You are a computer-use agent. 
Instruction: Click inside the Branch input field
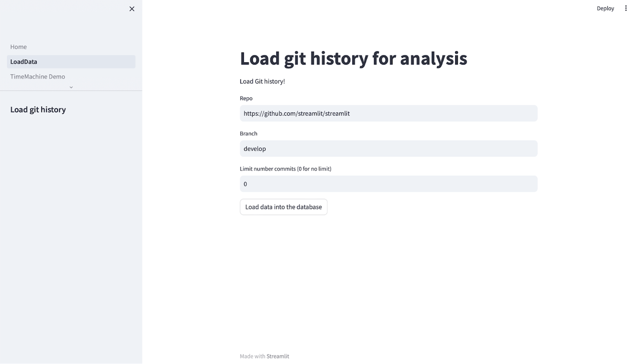pyautogui.click(x=388, y=149)
